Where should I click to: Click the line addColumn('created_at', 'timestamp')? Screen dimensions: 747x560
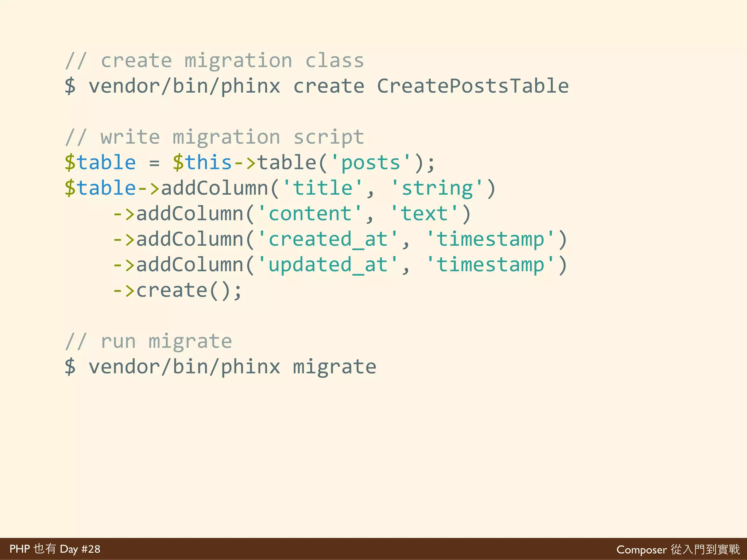pos(340,239)
